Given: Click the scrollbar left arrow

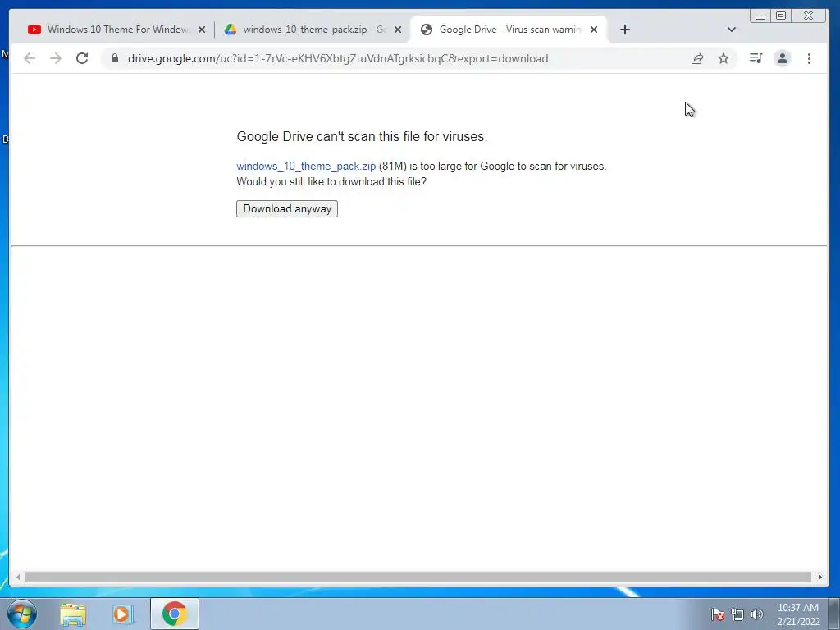Looking at the screenshot, I should click(18, 577).
